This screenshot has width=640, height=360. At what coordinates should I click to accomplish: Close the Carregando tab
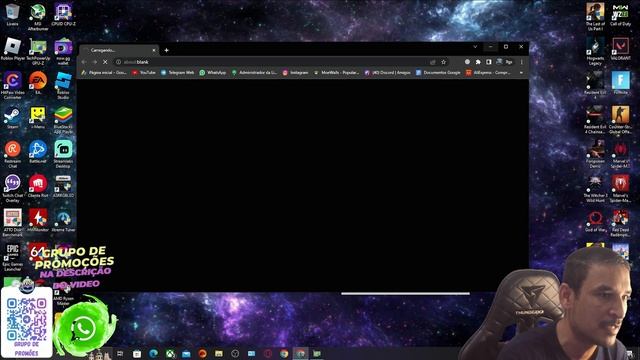tap(154, 50)
